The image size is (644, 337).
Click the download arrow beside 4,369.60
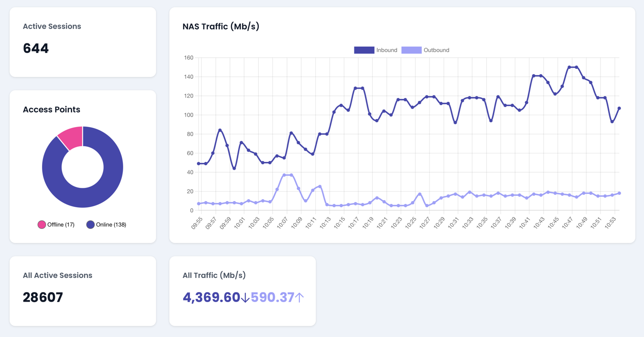245,298
